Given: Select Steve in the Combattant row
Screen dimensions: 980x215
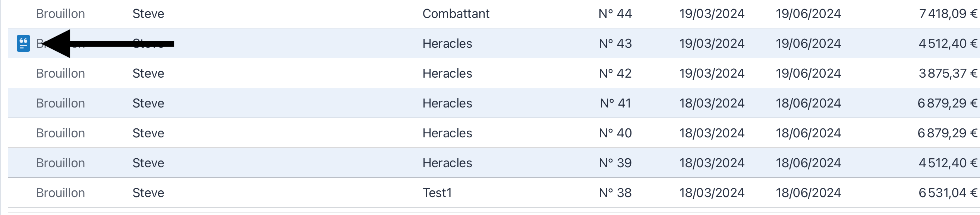Looking at the screenshot, I should tap(148, 14).
